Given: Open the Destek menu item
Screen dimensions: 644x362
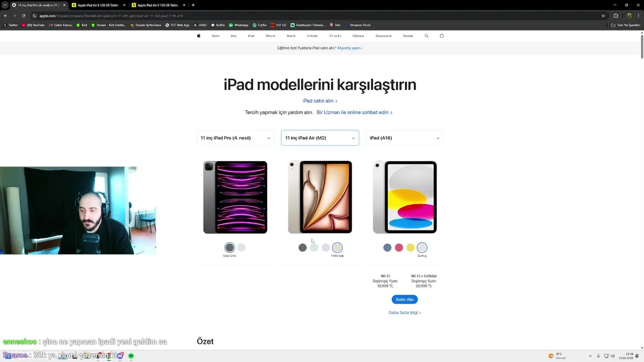Looking at the screenshot, I should click(x=408, y=36).
